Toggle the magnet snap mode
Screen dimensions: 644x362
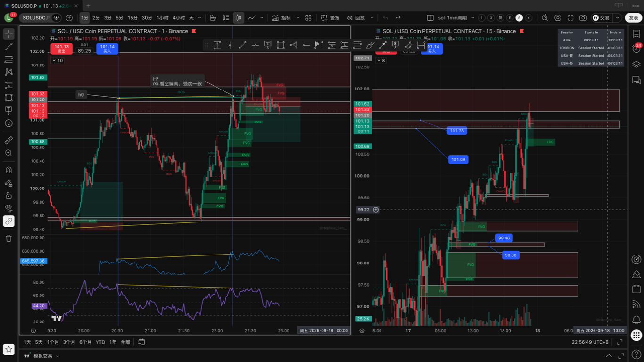point(8,170)
